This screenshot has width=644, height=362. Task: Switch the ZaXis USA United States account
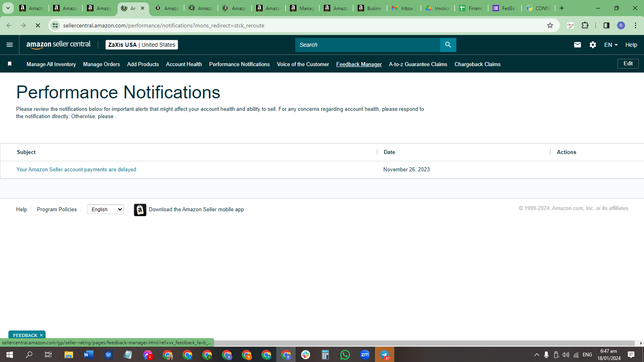coord(142,45)
